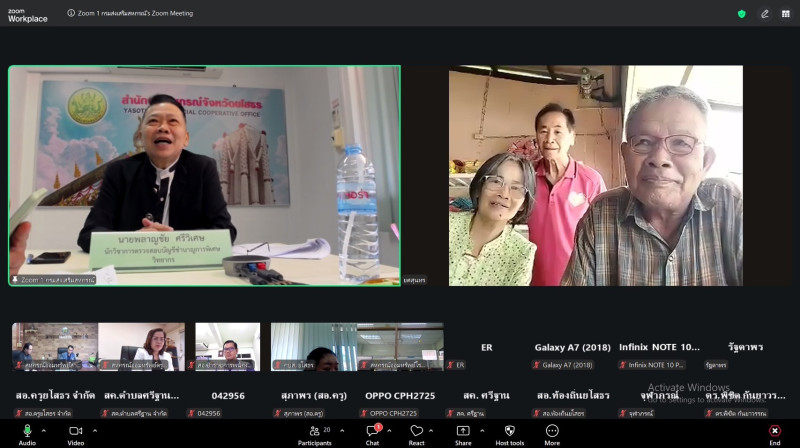Open the Participants panel
Image resolution: width=800 pixels, height=448 pixels.
[314, 431]
